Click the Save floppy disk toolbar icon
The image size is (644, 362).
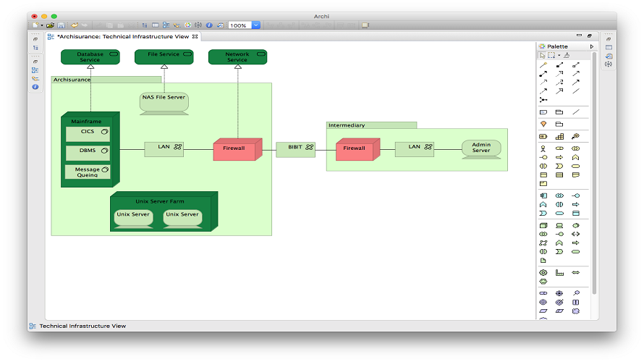coord(62,25)
